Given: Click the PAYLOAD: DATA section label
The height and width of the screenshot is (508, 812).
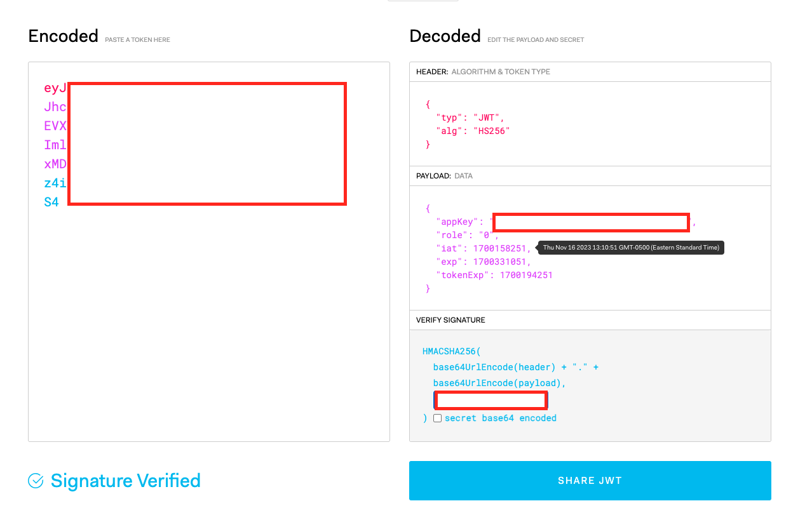Looking at the screenshot, I should [x=444, y=176].
